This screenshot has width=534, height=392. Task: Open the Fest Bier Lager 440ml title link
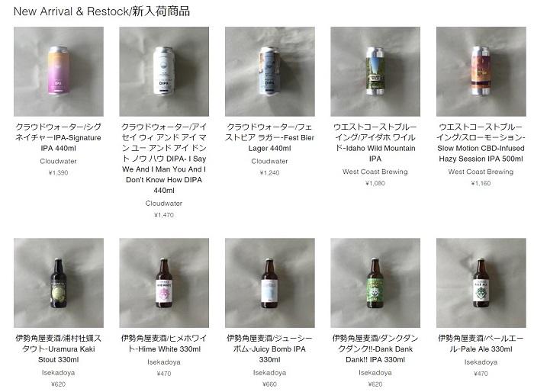[270, 137]
